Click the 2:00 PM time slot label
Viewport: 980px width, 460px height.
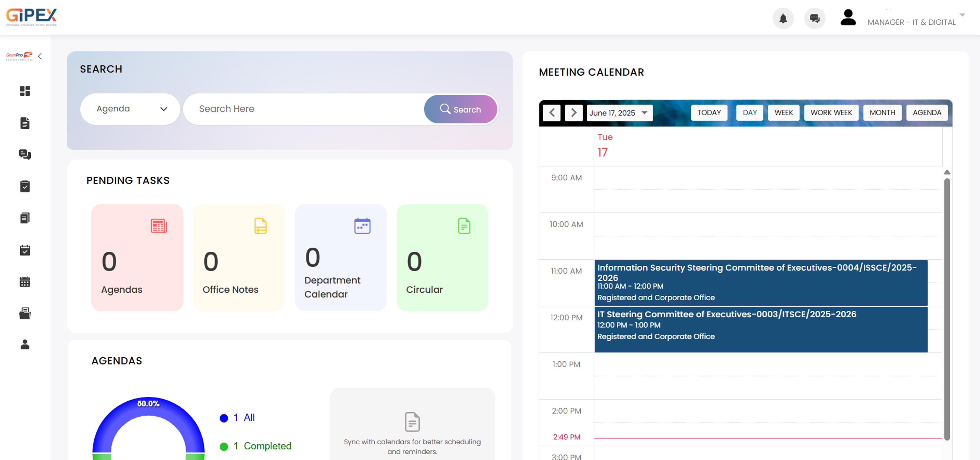click(x=566, y=411)
